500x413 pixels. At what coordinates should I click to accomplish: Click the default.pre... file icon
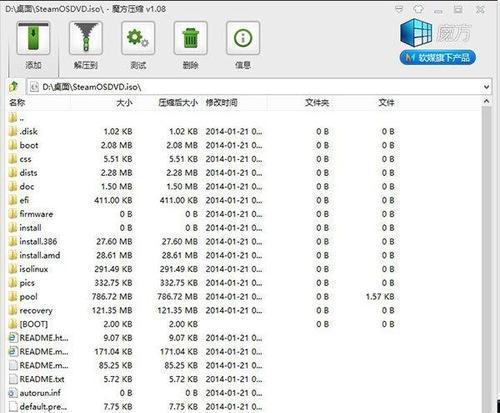coord(13,407)
